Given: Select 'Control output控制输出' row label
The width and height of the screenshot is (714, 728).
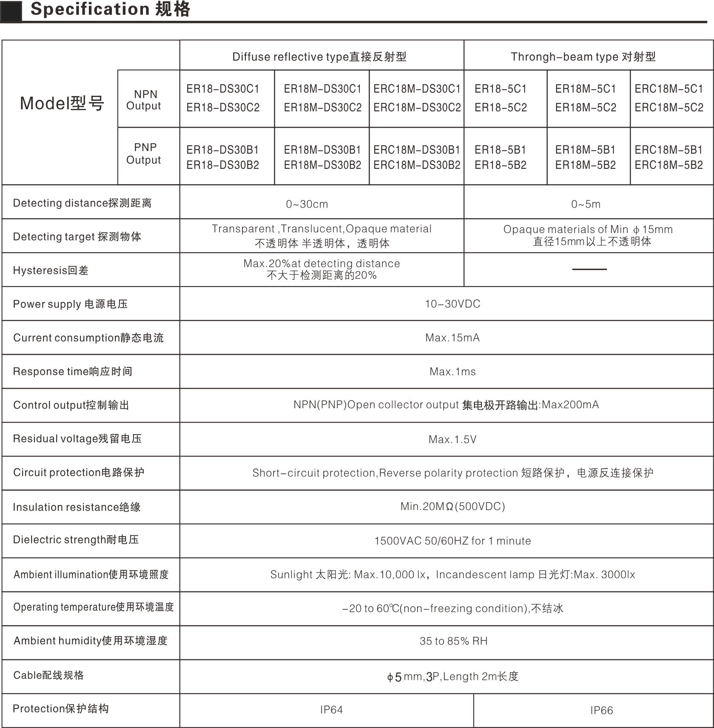Looking at the screenshot, I should (x=71, y=405).
